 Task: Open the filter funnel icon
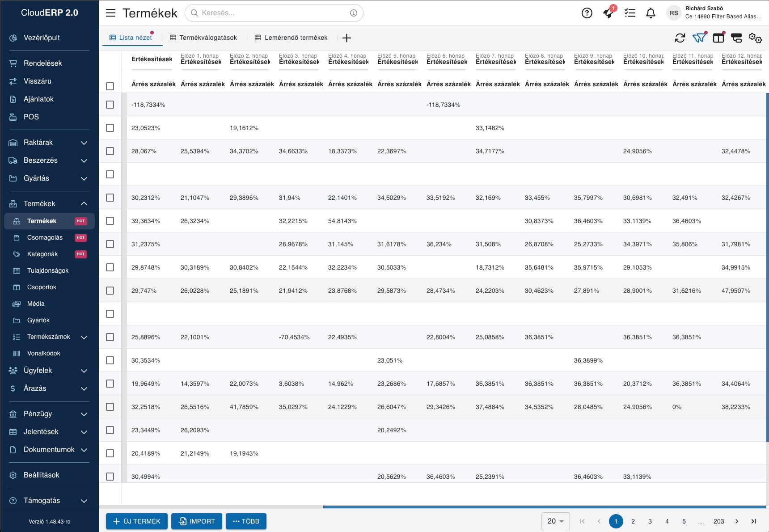[x=699, y=38]
